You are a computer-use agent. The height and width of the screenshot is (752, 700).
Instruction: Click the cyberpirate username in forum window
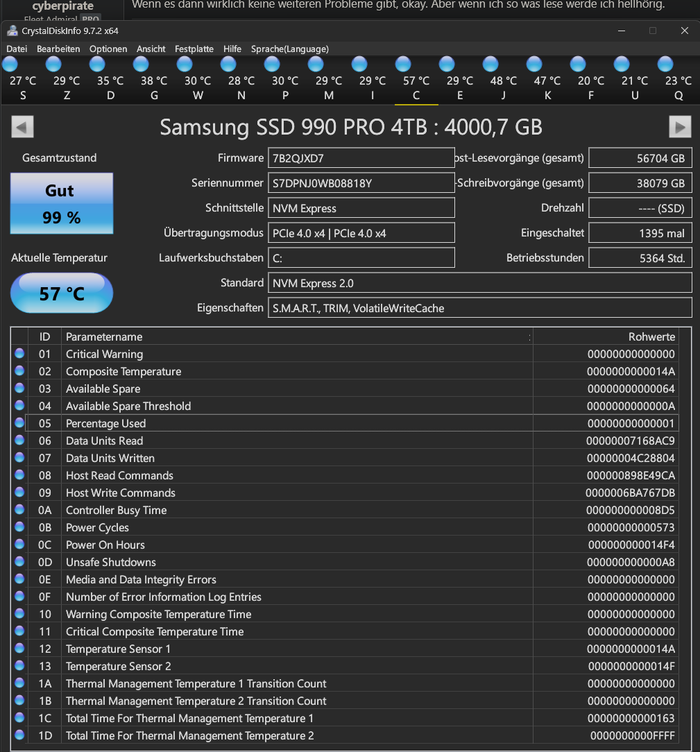[63, 6]
